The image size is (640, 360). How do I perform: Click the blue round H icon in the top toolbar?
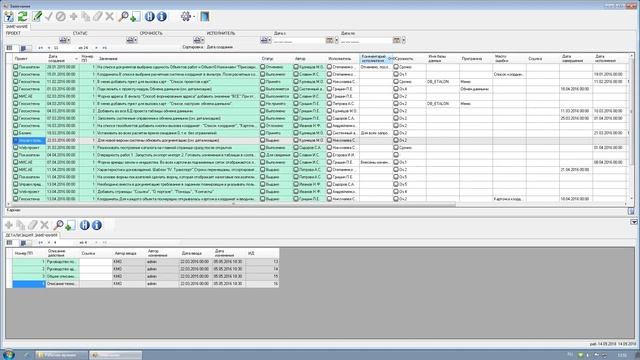point(150,16)
